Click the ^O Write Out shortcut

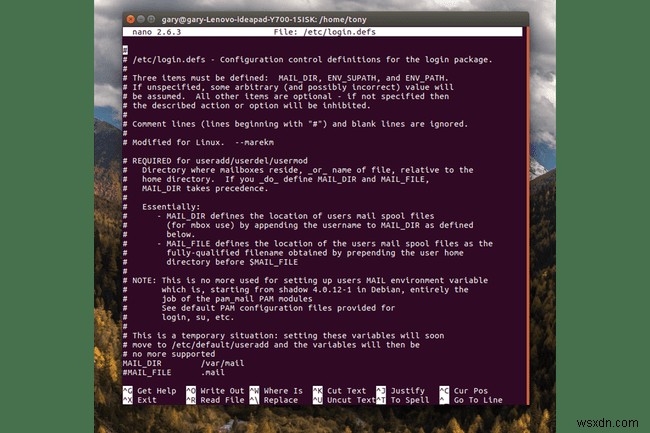click(x=215, y=391)
